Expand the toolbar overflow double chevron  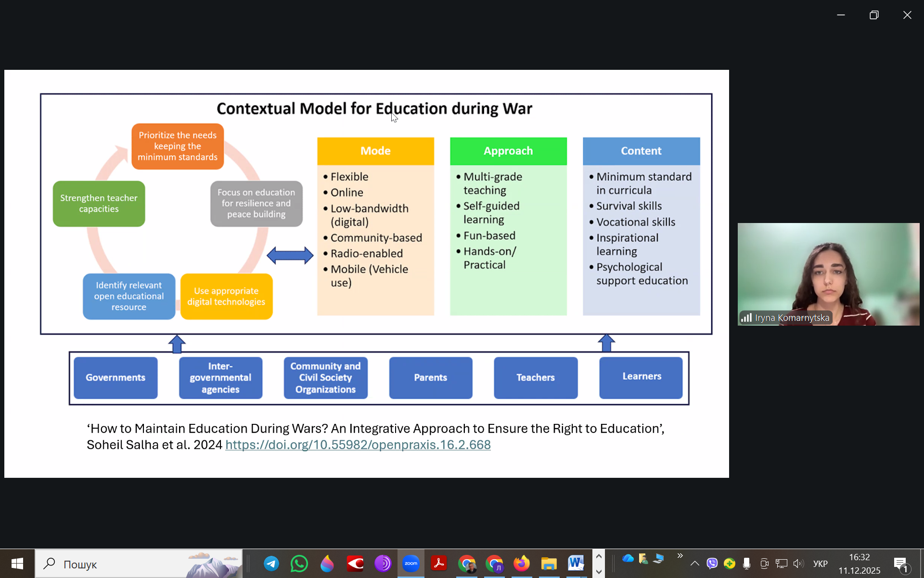680,556
